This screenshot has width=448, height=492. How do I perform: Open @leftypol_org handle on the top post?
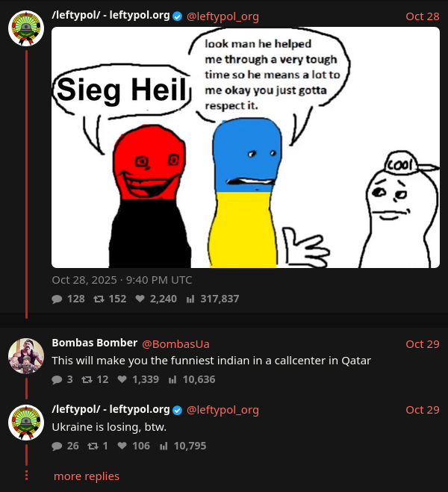coord(223,16)
